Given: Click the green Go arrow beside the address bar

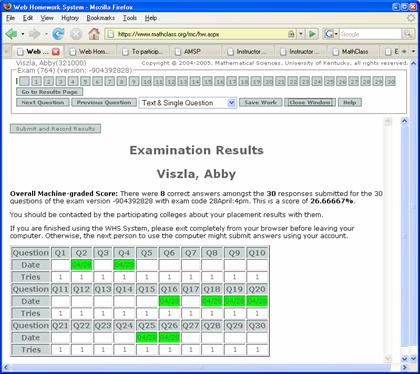Looking at the screenshot, I should [312, 34].
